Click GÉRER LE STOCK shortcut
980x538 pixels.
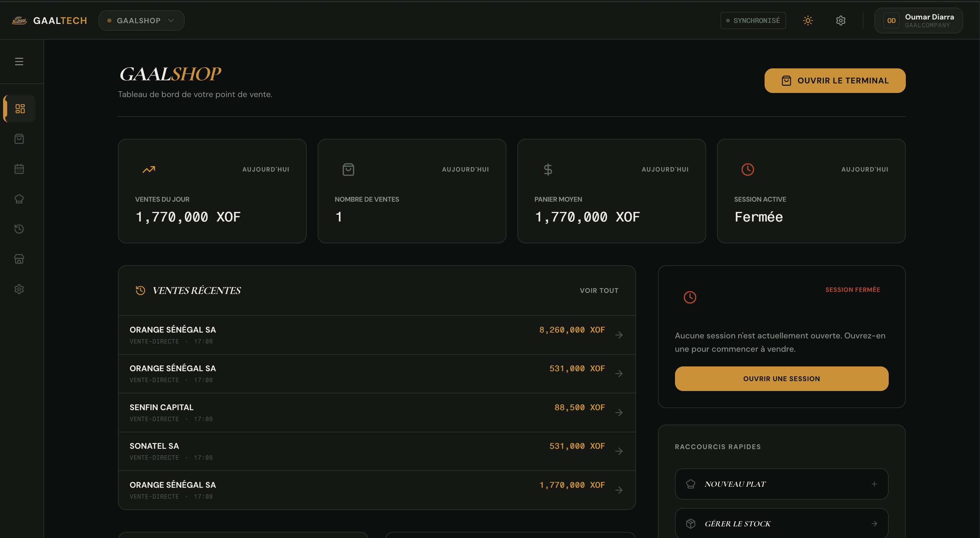click(x=781, y=524)
